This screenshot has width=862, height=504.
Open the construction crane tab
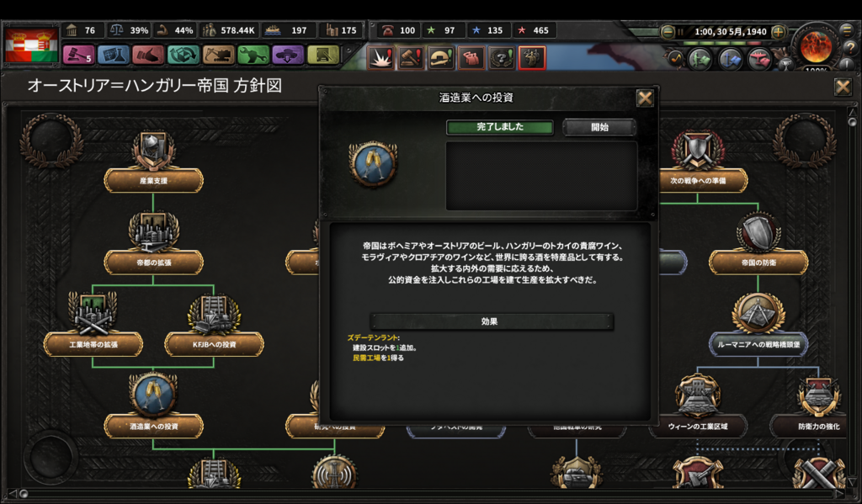[218, 55]
